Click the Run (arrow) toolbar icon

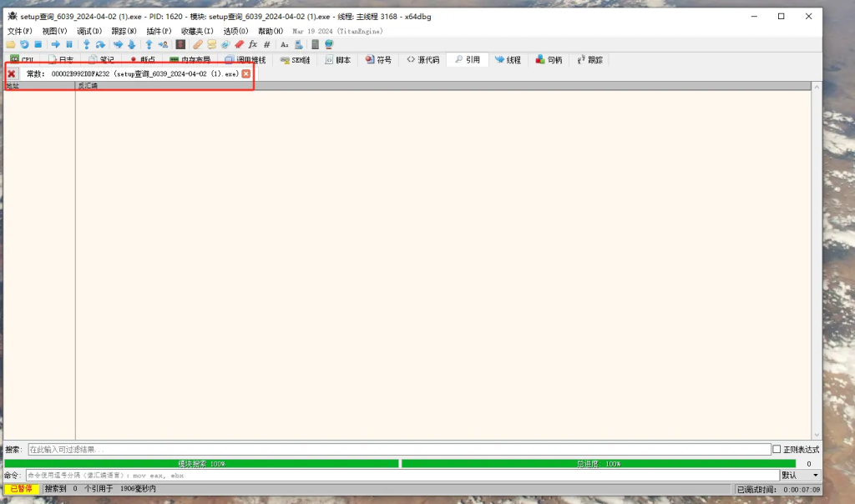(x=55, y=44)
